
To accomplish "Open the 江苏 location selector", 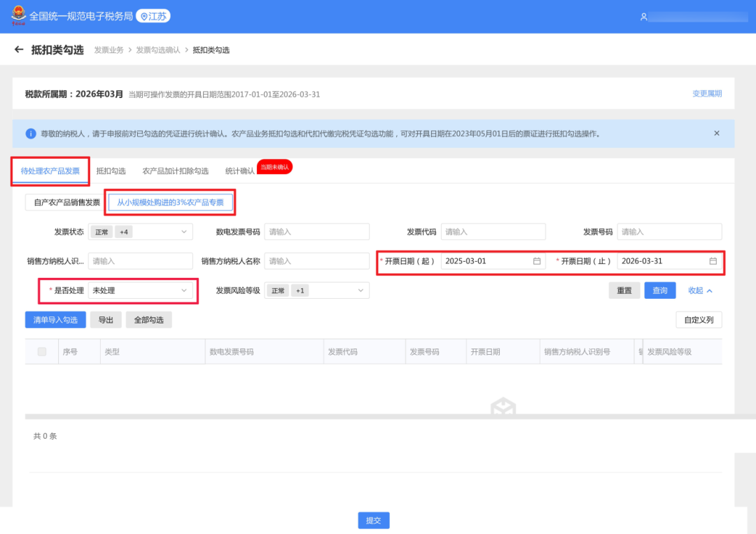I will (153, 16).
